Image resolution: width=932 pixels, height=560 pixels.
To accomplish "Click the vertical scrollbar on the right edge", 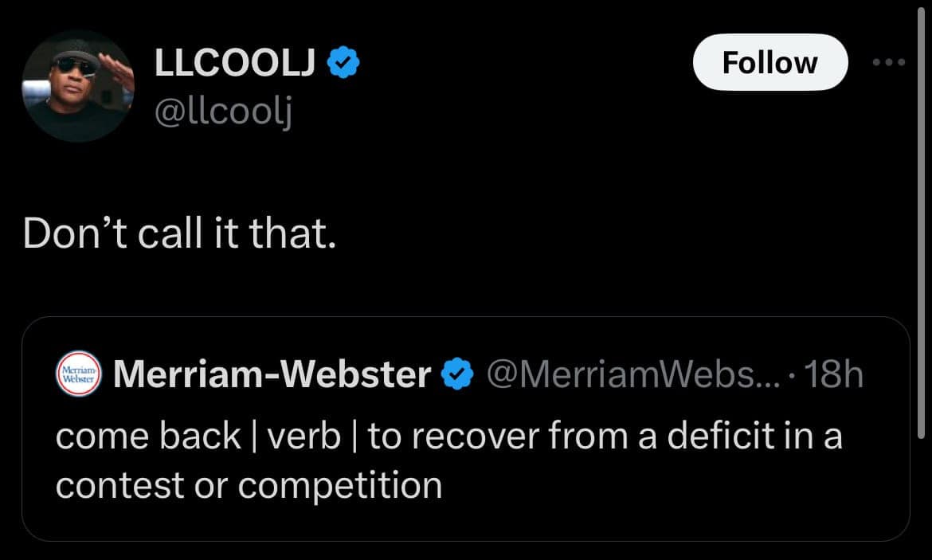I will tap(922, 239).
